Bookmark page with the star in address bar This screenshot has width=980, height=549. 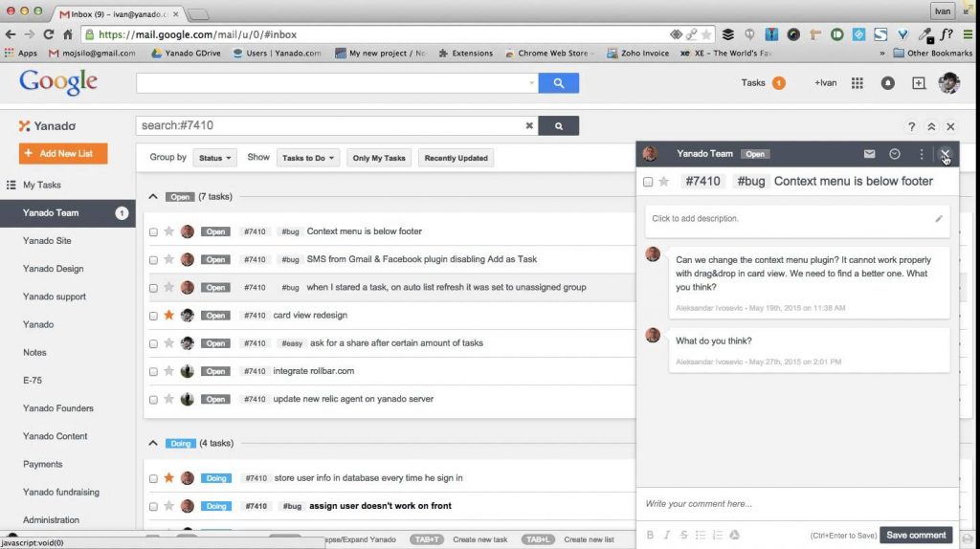click(x=706, y=34)
